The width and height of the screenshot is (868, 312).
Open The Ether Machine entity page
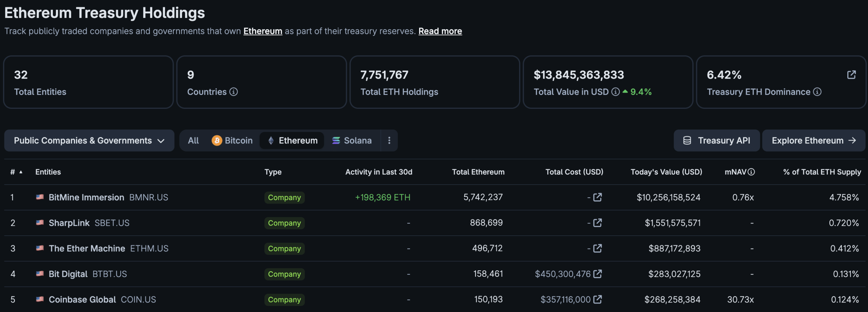[x=87, y=248]
